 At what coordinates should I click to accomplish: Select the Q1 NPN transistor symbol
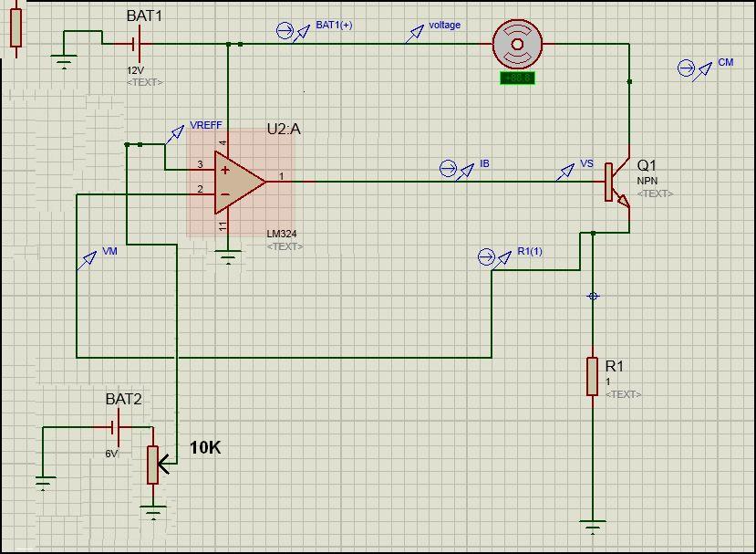pyautogui.click(x=617, y=183)
